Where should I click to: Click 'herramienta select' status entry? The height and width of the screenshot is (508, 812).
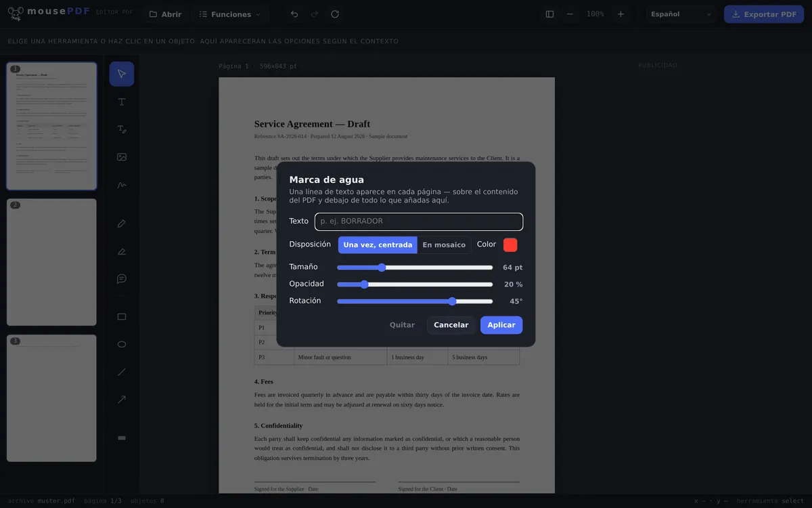tap(770, 501)
